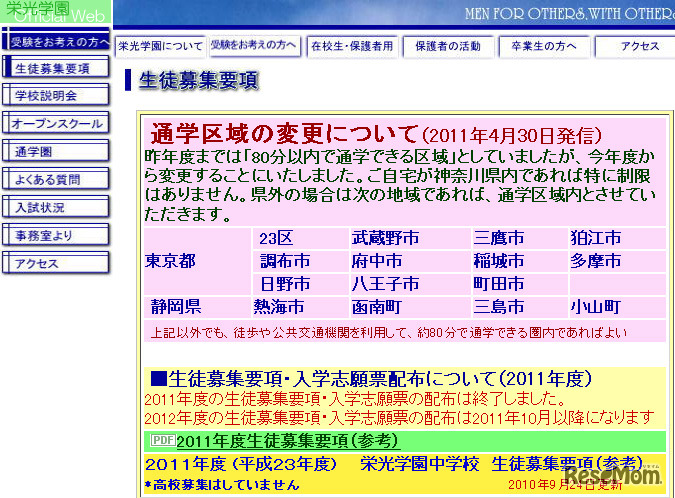Click the 2010年9月24日更新 date text
The width and height of the screenshot is (675, 498).
pos(565,485)
